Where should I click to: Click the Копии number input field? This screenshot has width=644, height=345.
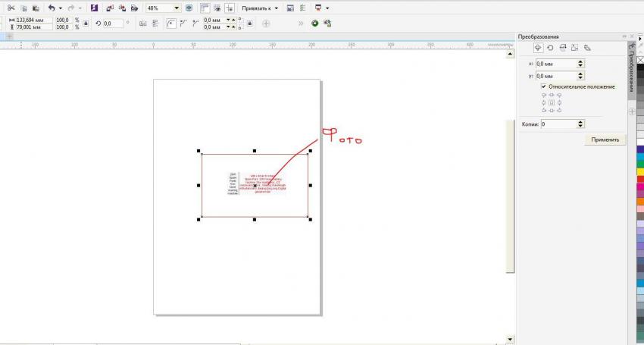click(558, 124)
